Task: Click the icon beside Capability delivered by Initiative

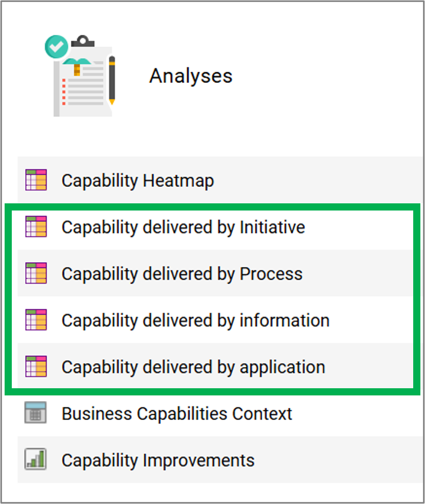Action: (x=36, y=226)
